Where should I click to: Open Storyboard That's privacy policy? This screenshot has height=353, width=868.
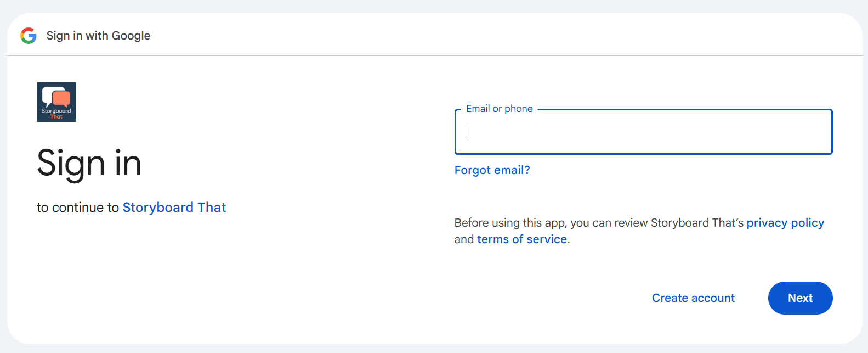click(785, 223)
